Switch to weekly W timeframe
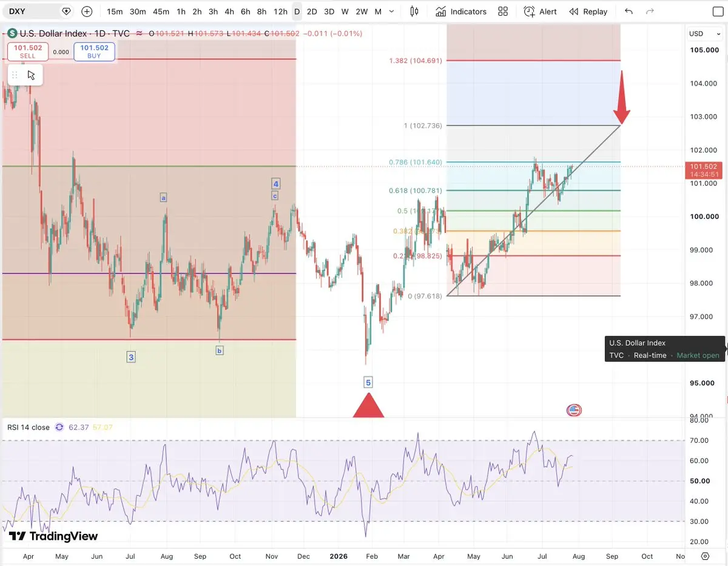 tap(345, 12)
